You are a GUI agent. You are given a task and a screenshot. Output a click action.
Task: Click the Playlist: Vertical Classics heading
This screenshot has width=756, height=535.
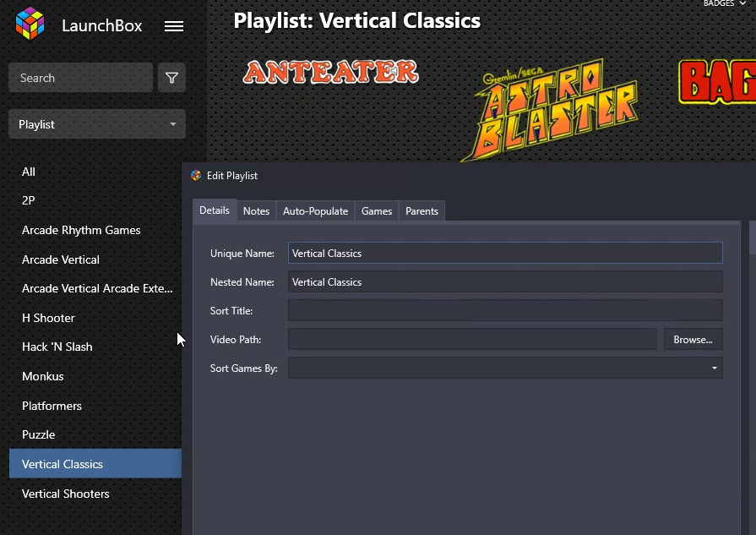click(x=356, y=21)
